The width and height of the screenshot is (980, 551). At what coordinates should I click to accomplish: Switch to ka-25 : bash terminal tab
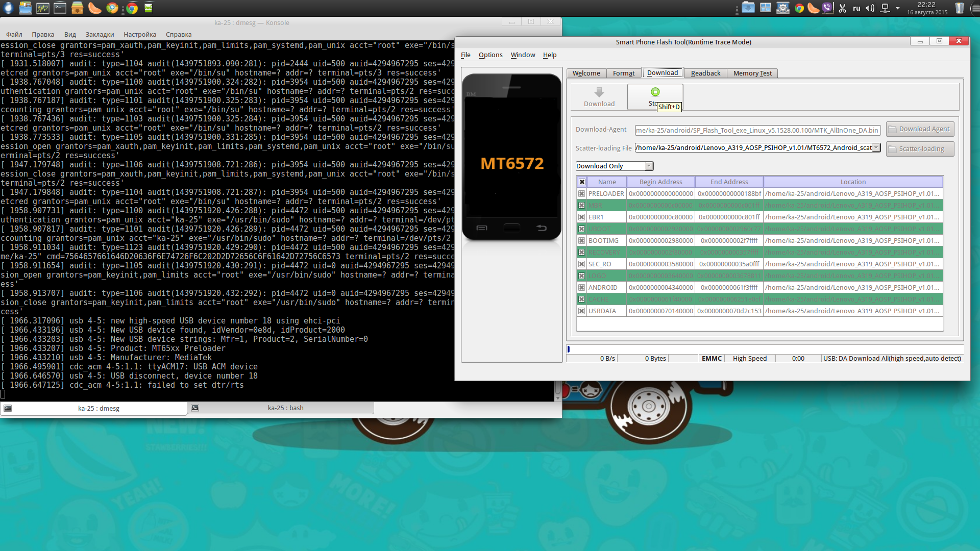point(285,408)
